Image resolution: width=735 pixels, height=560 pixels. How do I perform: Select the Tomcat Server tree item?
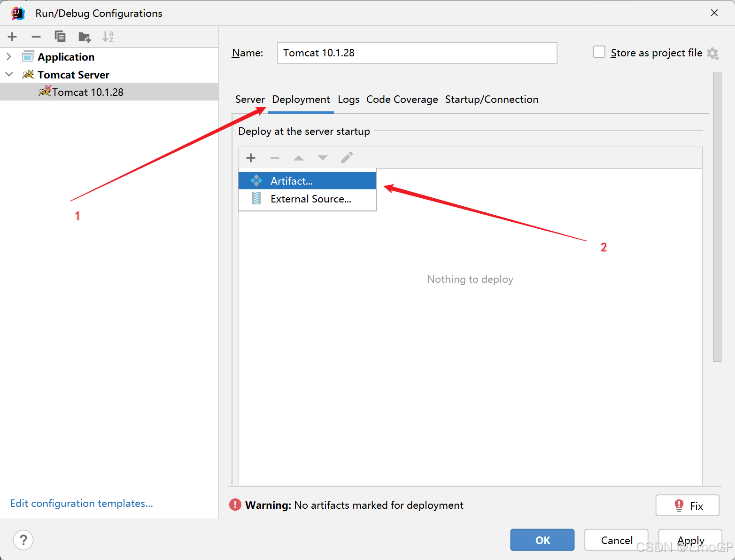point(73,75)
